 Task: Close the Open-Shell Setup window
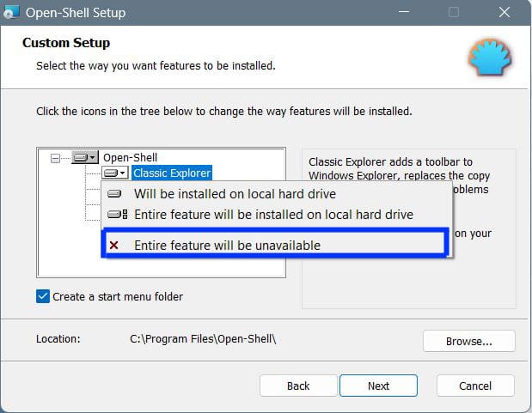click(504, 12)
